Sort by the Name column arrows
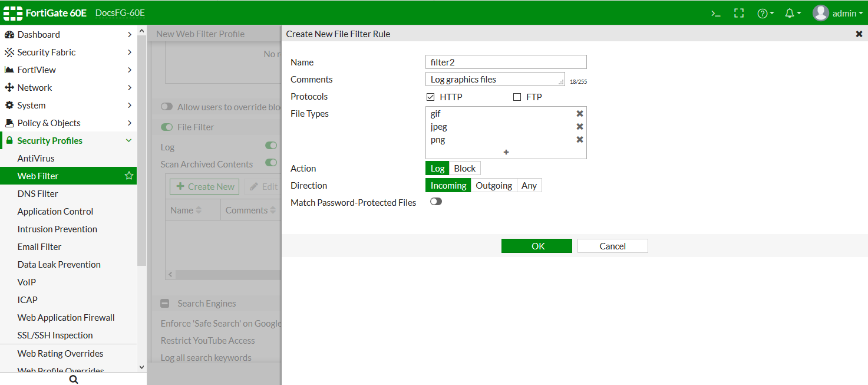868x385 pixels. (199, 210)
